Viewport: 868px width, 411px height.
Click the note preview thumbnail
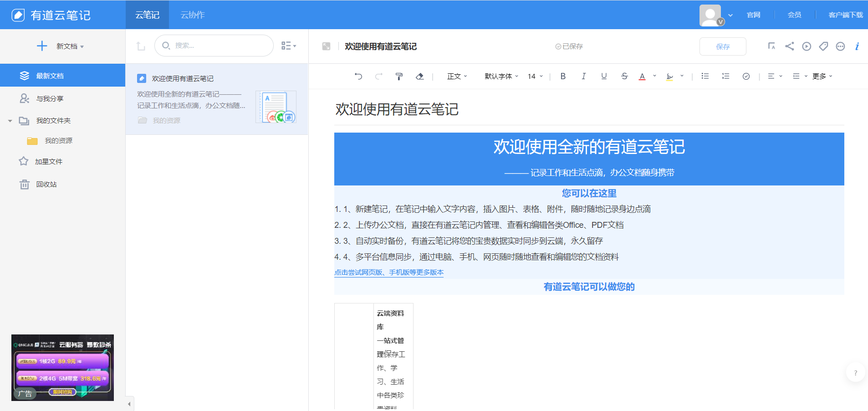click(276, 107)
